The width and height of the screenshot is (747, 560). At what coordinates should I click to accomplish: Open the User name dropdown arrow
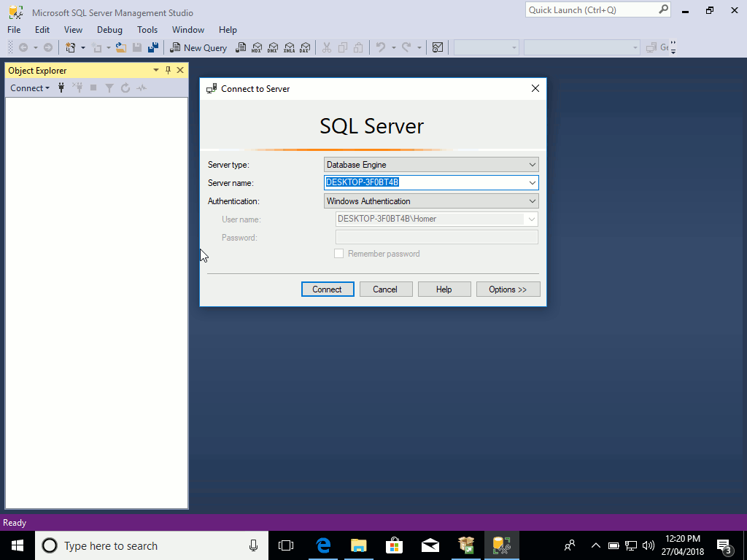pyautogui.click(x=531, y=219)
